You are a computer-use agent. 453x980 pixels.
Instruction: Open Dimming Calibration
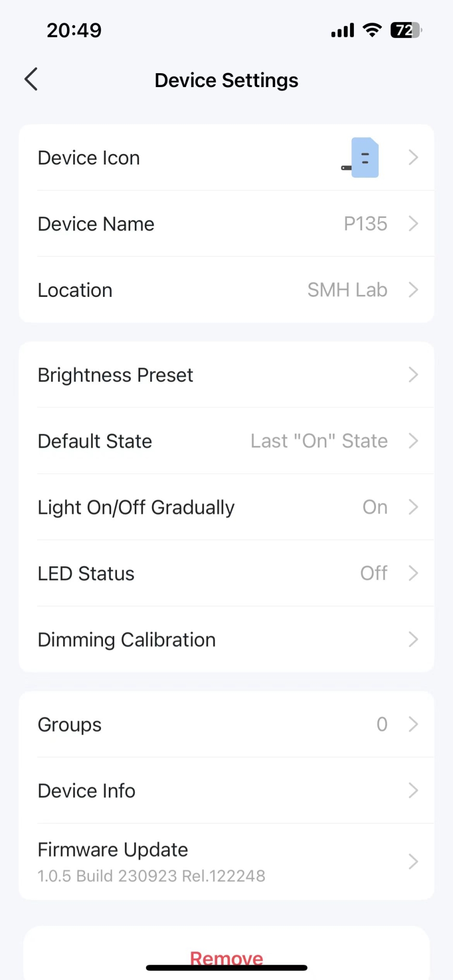226,639
